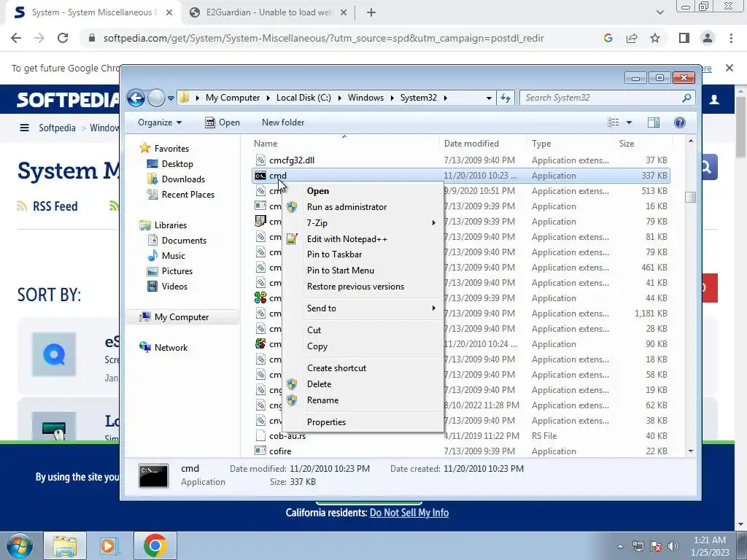Choose Run as administrator
This screenshot has width=747, height=560.
coord(347,207)
